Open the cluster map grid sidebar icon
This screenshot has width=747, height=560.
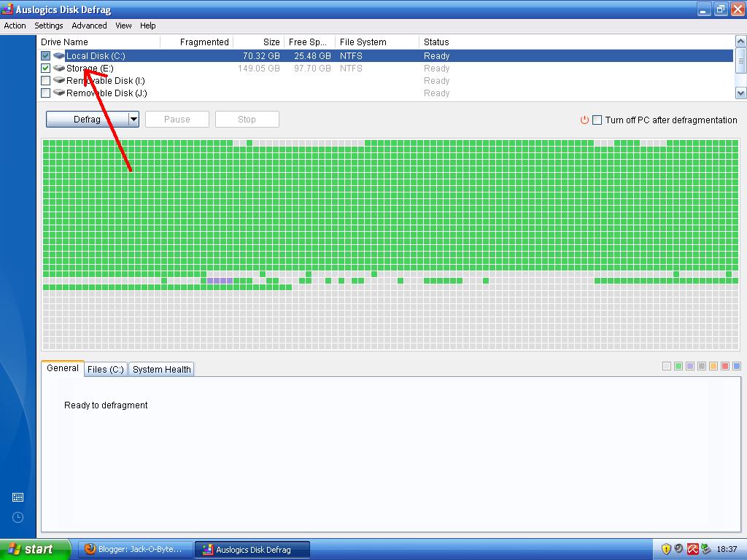pos(18,497)
